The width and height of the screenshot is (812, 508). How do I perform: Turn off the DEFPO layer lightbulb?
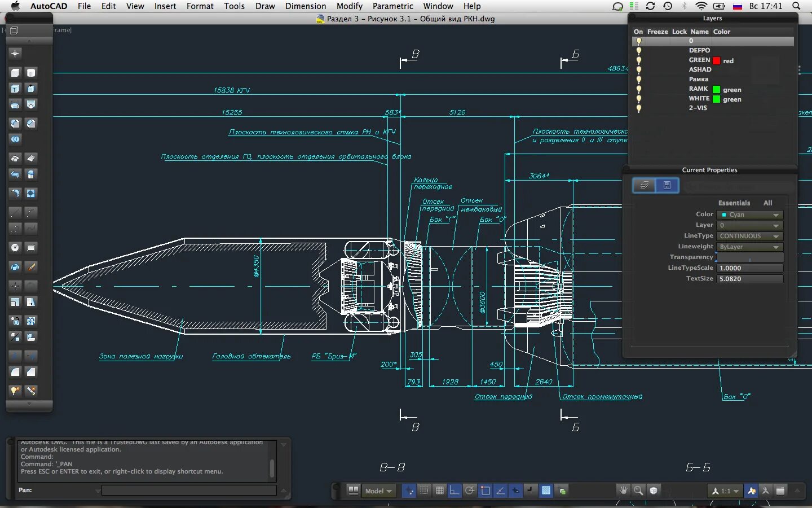638,51
